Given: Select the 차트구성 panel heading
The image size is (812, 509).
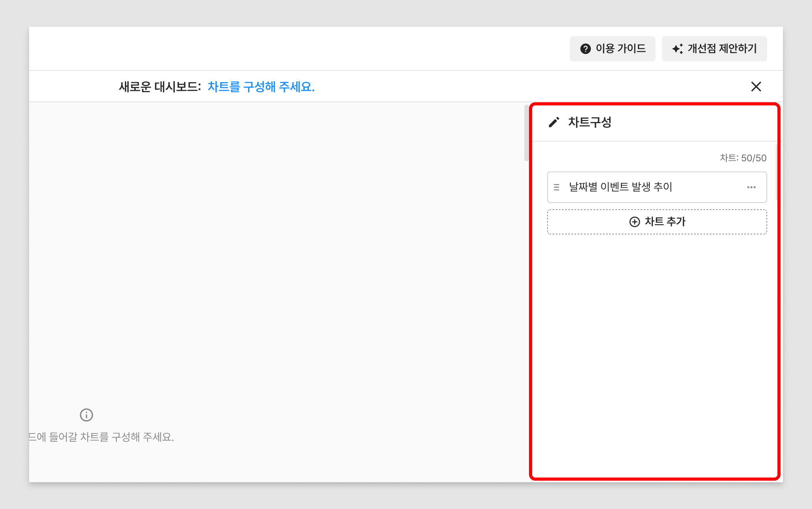Looking at the screenshot, I should pos(590,122).
